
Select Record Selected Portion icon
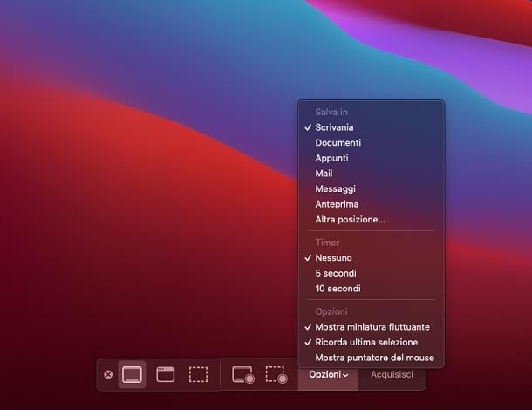[x=276, y=375]
